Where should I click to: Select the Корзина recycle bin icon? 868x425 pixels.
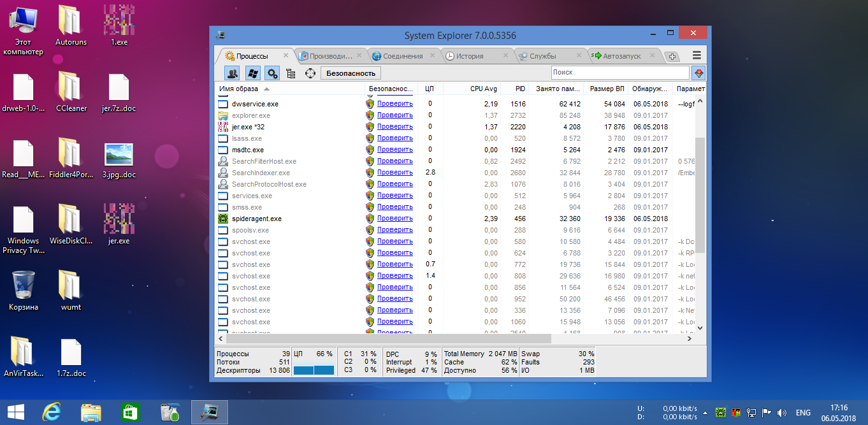24,291
